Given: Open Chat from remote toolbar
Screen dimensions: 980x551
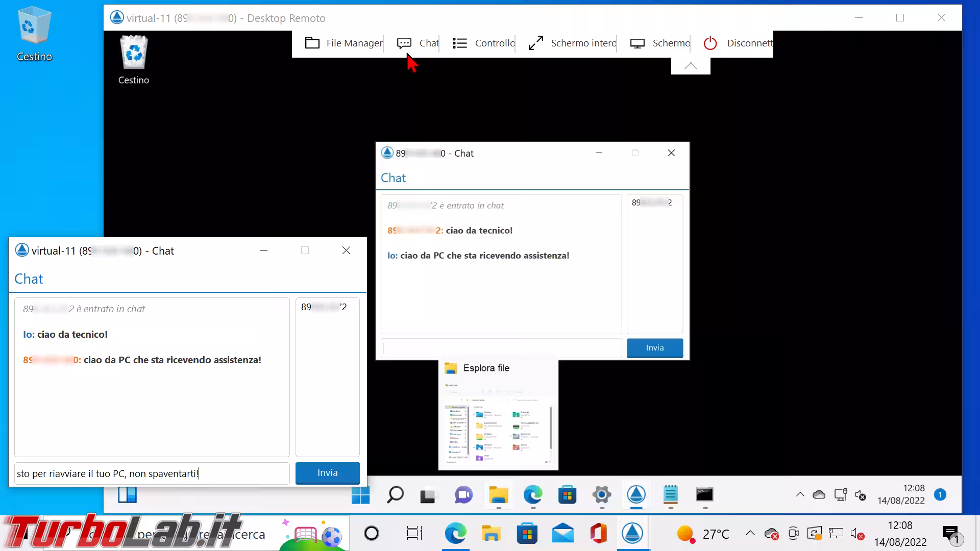Looking at the screenshot, I should (418, 43).
